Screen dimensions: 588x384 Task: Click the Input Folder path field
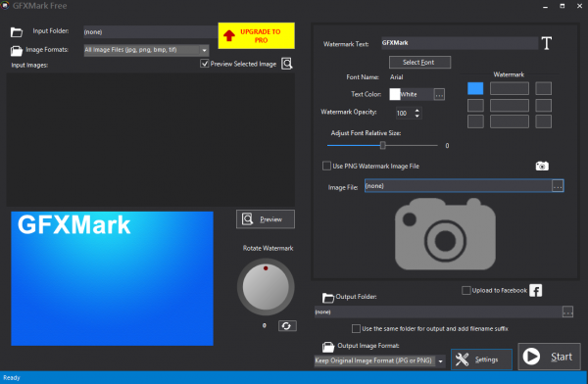150,32
